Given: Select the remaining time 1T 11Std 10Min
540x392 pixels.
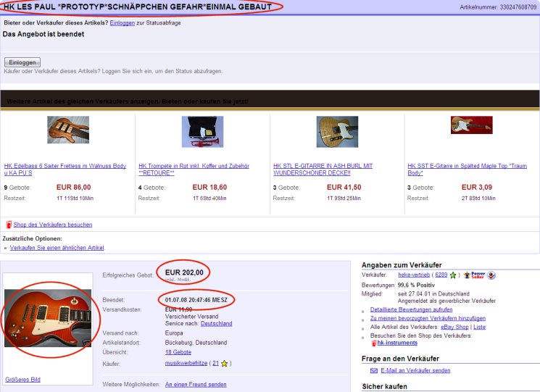Looking at the screenshot, I should (x=75, y=199).
